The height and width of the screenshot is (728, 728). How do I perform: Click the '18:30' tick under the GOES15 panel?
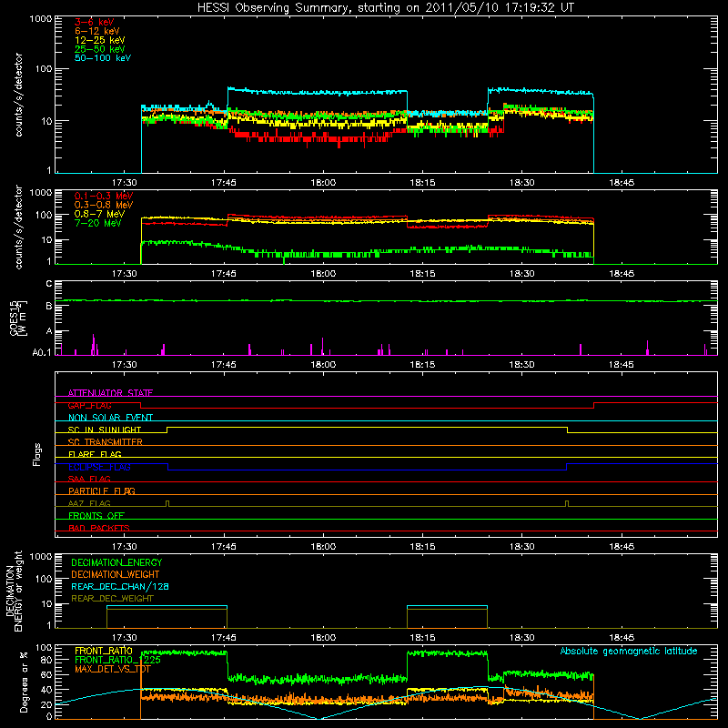tap(521, 365)
